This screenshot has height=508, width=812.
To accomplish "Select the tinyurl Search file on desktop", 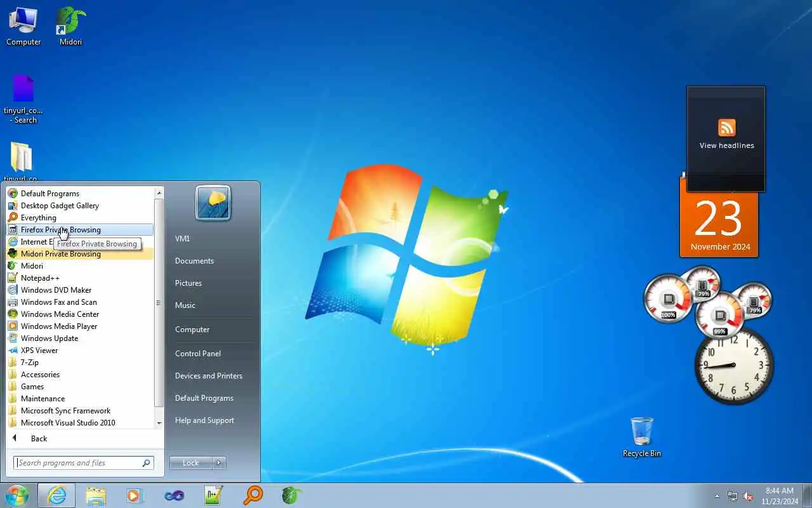I will (23, 99).
